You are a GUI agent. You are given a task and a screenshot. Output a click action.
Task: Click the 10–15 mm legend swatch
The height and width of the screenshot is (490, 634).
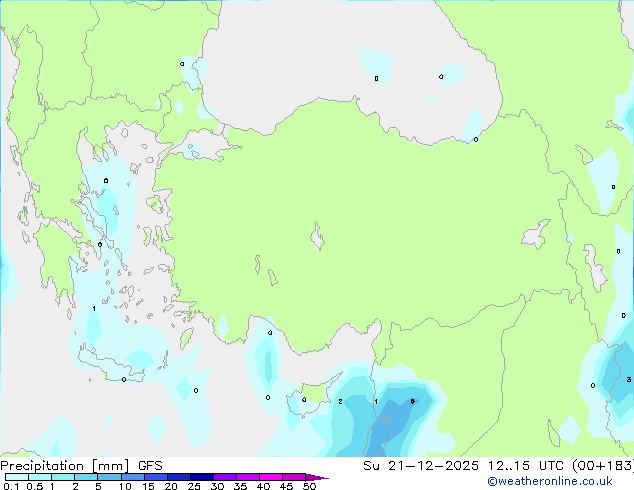[x=133, y=477]
